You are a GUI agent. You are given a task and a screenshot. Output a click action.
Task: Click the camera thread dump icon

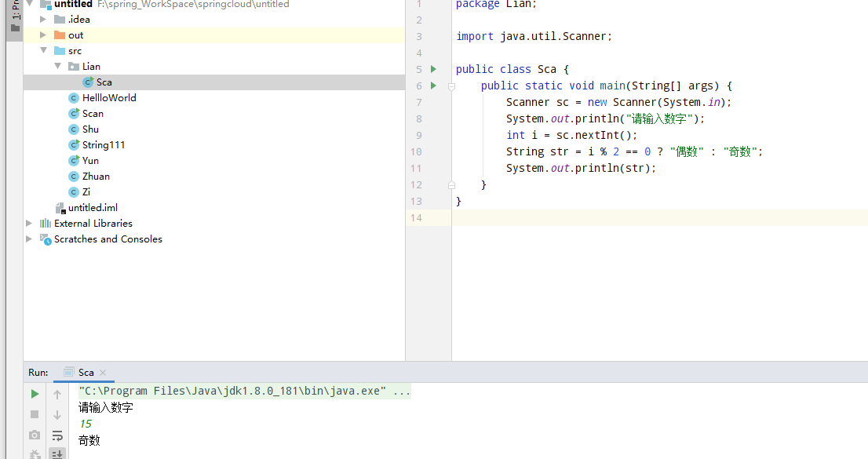click(35, 435)
